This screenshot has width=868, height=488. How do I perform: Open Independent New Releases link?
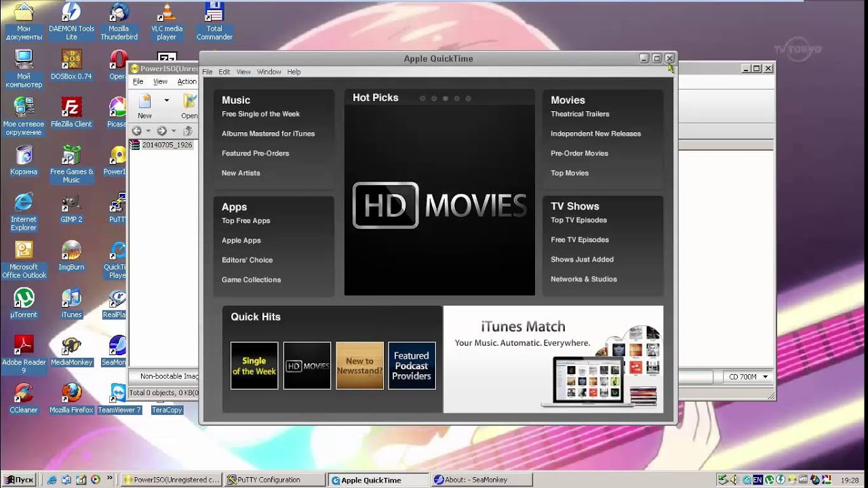pyautogui.click(x=595, y=134)
